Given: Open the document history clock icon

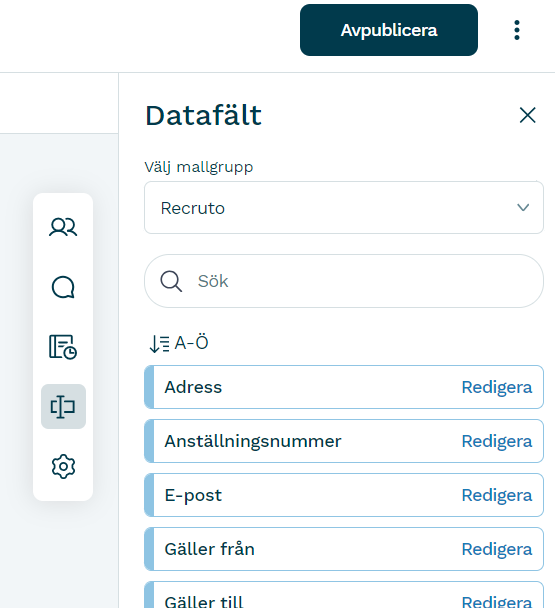Looking at the screenshot, I should coord(63,347).
